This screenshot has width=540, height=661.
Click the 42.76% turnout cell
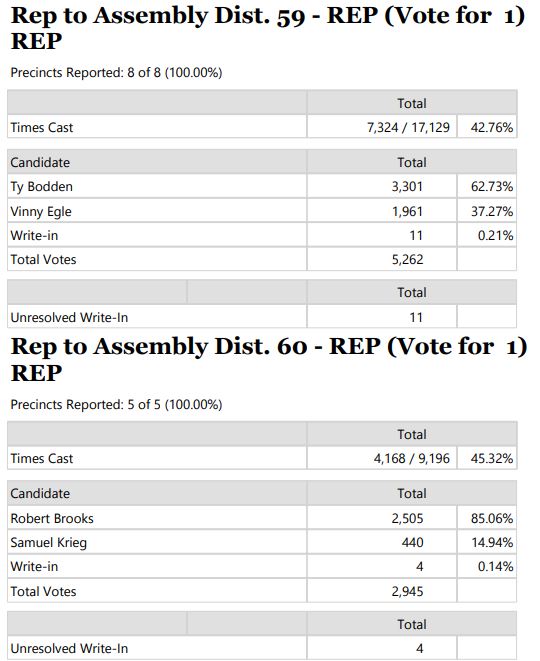(x=487, y=126)
